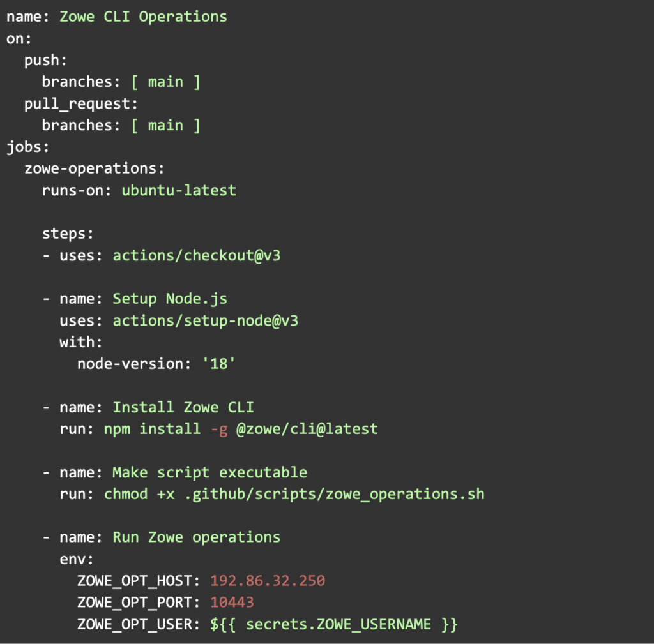
Task: Click the 'Install Zowe CLI' step name
Action: pos(183,407)
